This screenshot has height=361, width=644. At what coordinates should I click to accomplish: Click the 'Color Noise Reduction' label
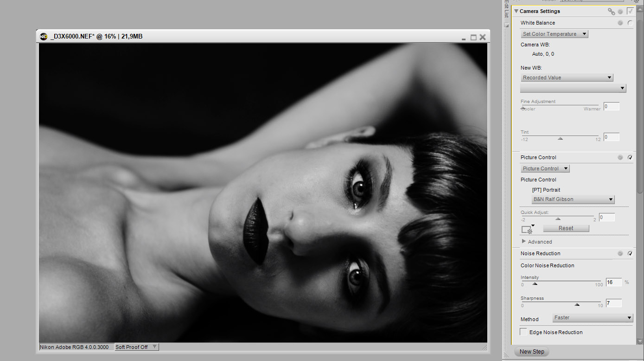tap(547, 265)
